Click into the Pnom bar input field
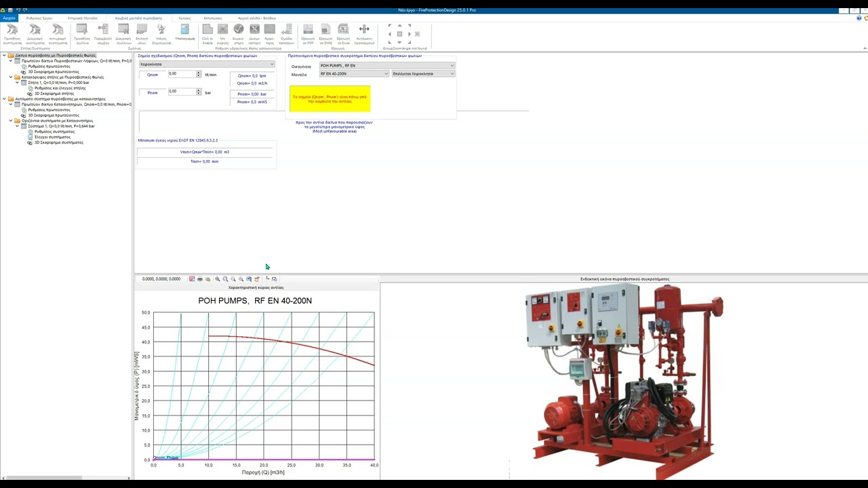Screen dimensions: 868x488 182,91
